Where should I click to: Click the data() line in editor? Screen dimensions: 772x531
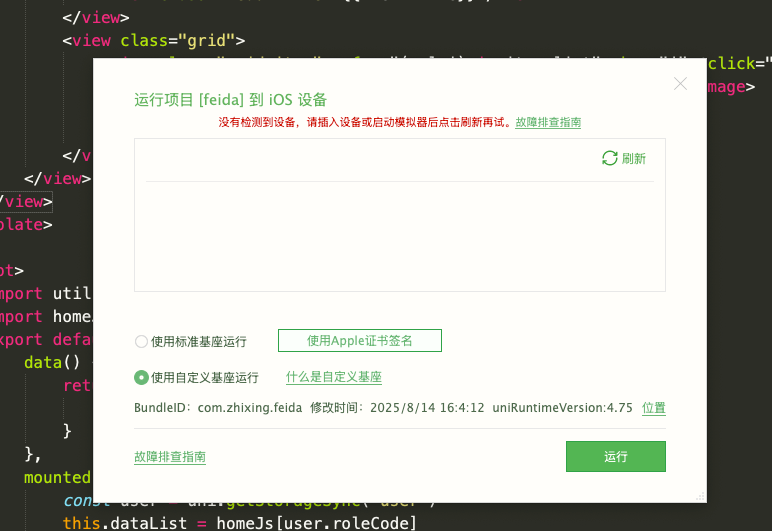point(52,363)
